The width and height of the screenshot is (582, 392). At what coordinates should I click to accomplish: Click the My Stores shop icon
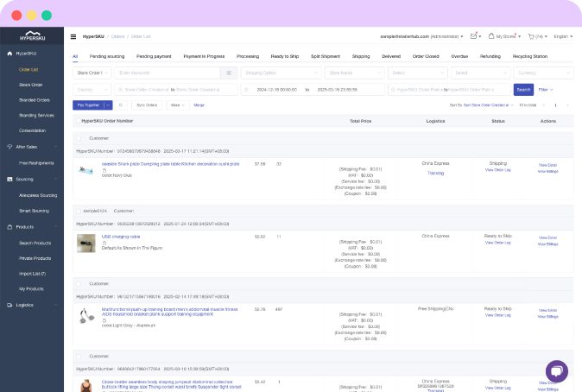coord(490,36)
